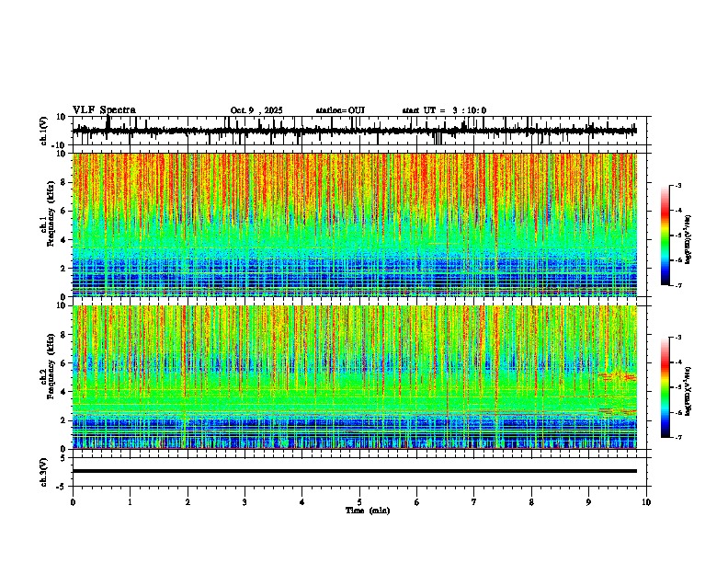Click the time axis tick label "3"
This screenshot has width=728, height=563.
[245, 502]
